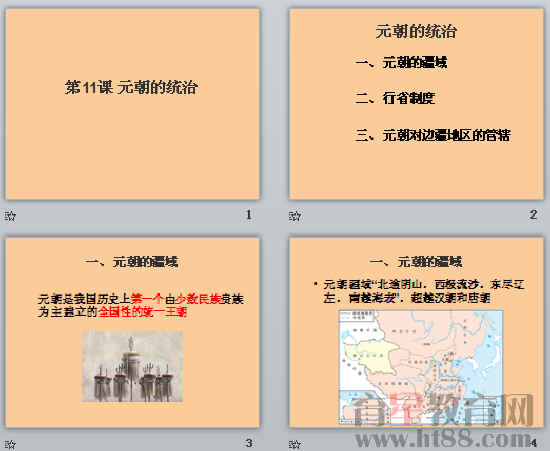The height and width of the screenshot is (451, 550).
Task: Click slide number 2 label
Action: pyautogui.click(x=533, y=215)
